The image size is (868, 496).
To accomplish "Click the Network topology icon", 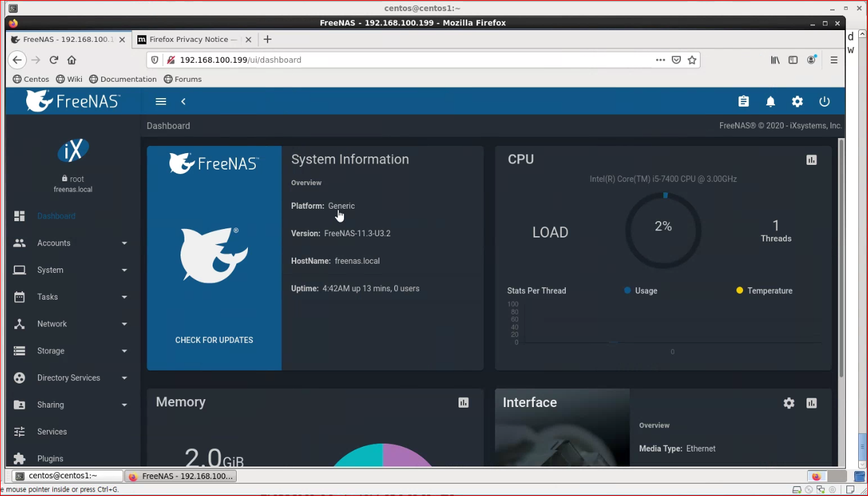I will (x=20, y=324).
